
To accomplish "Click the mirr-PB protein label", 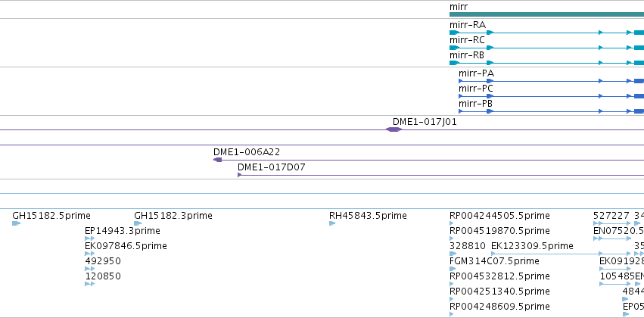I will pos(475,104).
